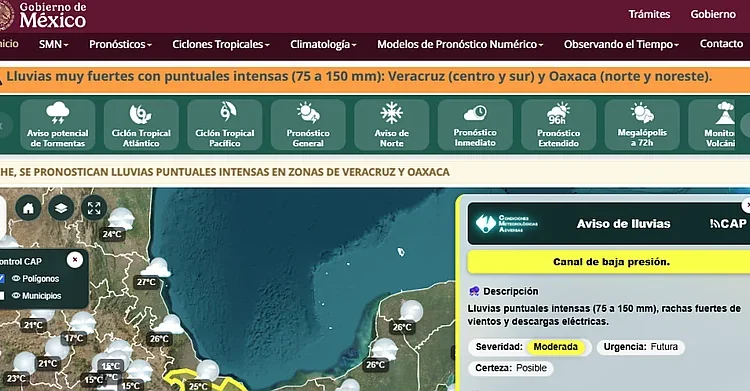Click the Certeza Posible tag
Screen dimensions: 750x391
point(511,368)
